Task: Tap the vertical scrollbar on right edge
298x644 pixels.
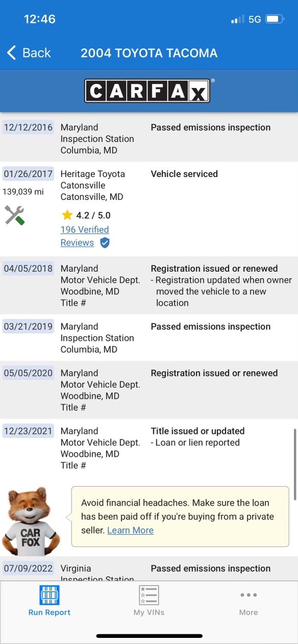Action: click(x=294, y=458)
